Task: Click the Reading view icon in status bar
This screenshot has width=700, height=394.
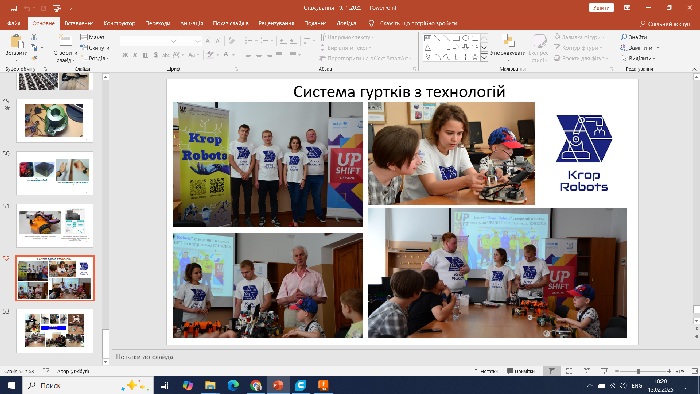Action: click(587, 371)
